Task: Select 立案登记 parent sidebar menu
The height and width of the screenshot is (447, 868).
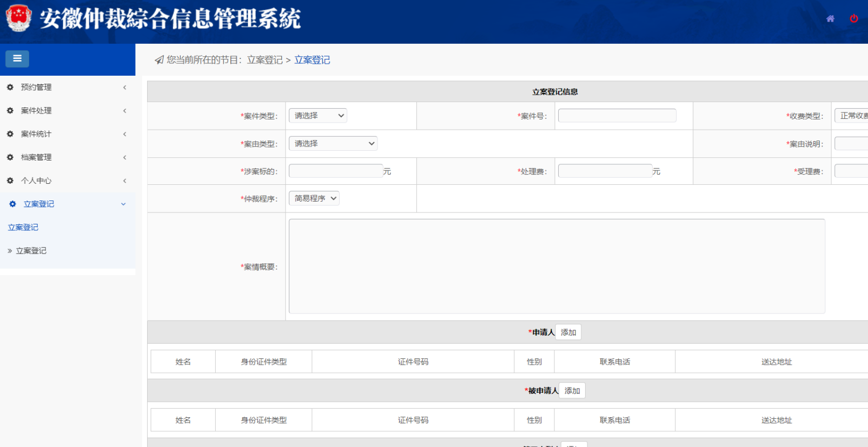Action: click(x=68, y=204)
